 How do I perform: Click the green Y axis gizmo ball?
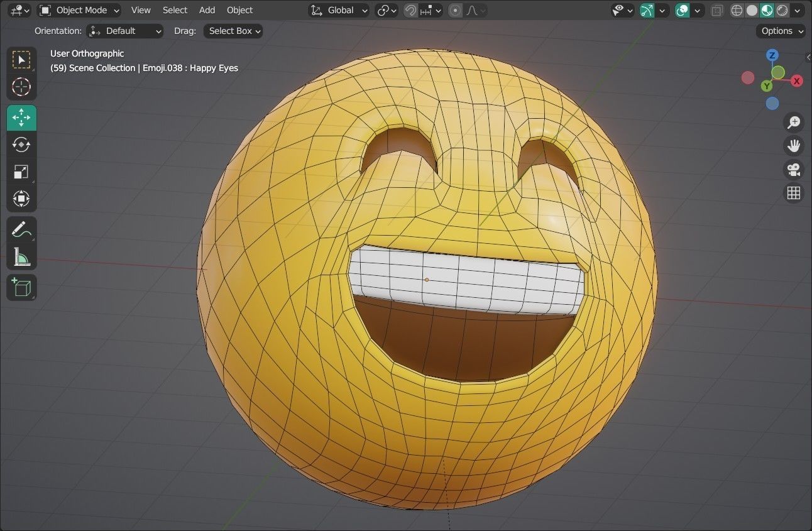[x=767, y=86]
